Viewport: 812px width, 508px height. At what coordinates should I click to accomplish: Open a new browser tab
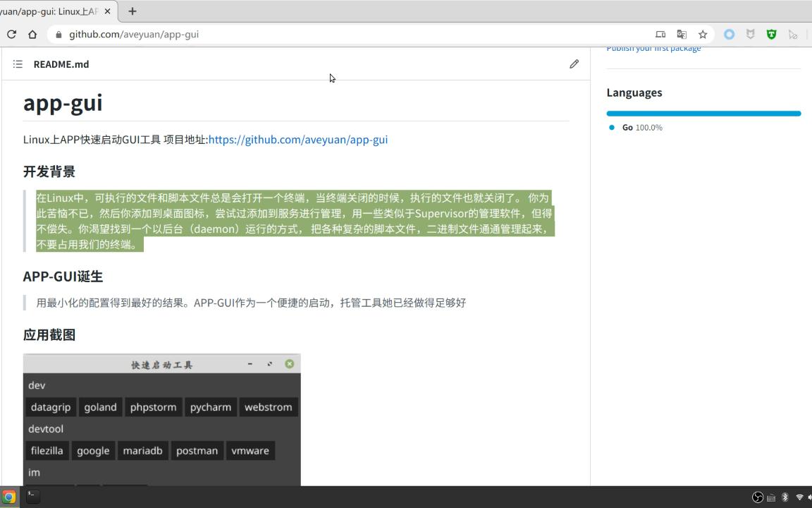pos(133,11)
